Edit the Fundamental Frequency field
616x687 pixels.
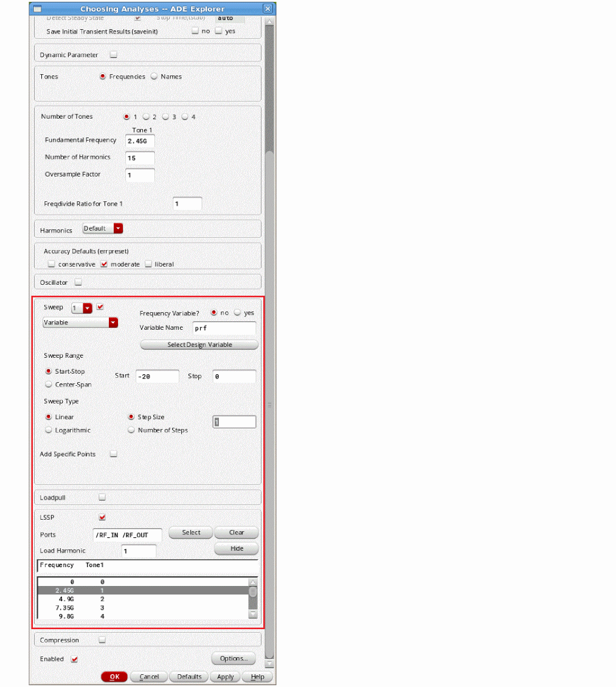point(140,141)
